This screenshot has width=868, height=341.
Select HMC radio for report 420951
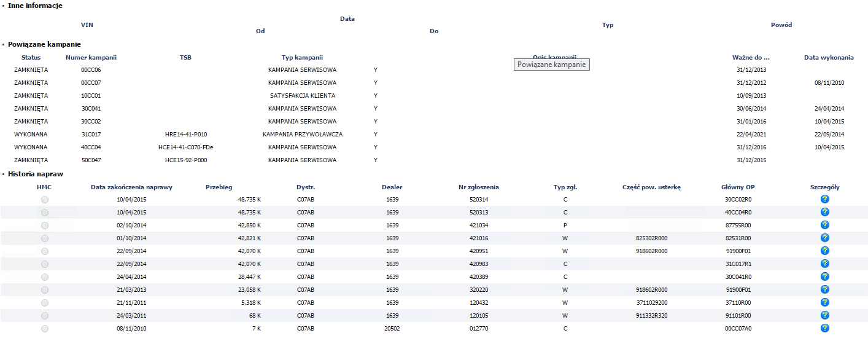point(45,251)
